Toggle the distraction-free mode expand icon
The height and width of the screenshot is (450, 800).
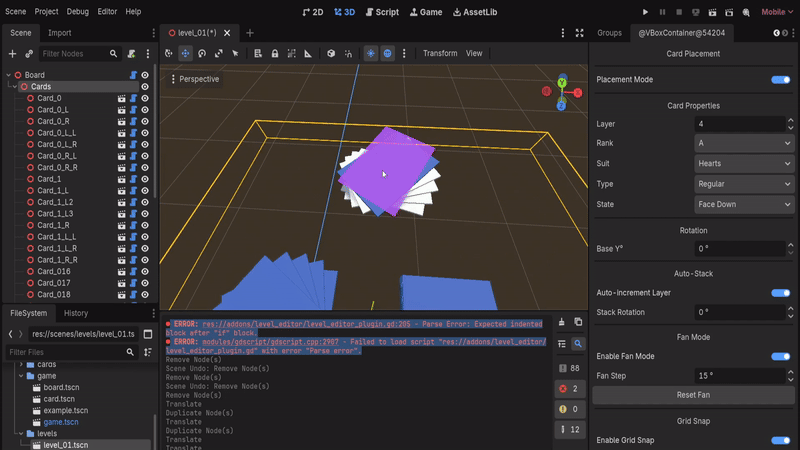(579, 33)
